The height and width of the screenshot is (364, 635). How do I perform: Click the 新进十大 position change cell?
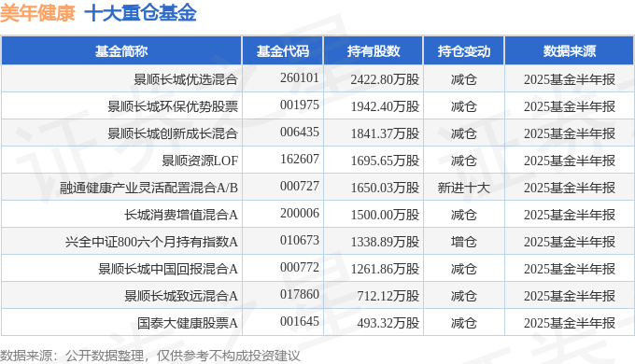coord(464,188)
